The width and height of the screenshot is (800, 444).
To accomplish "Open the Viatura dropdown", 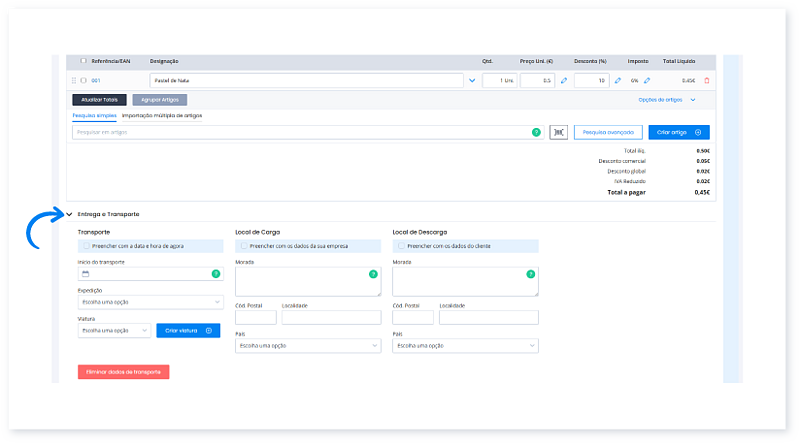I will click(x=114, y=330).
